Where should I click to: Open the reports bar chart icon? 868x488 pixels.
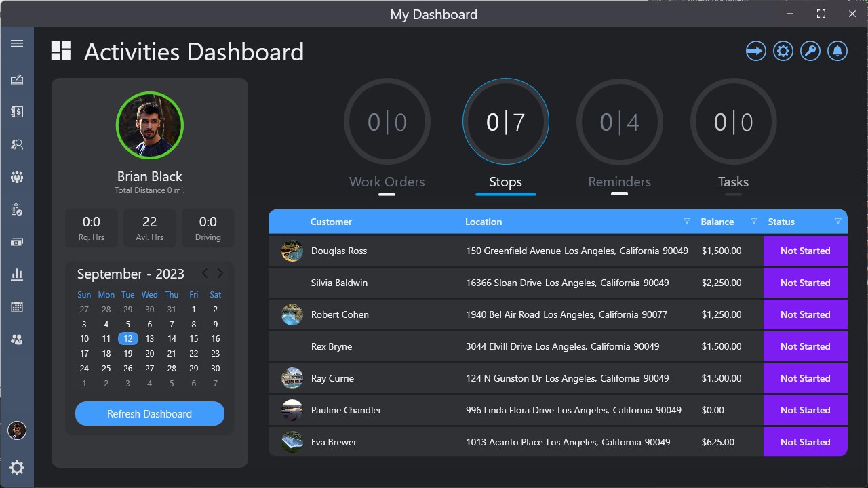point(17,274)
